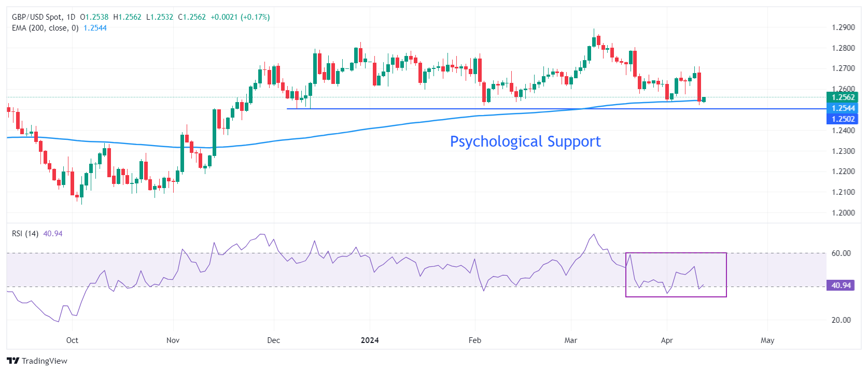Click the purple 40.94 RSI value tag

(841, 285)
